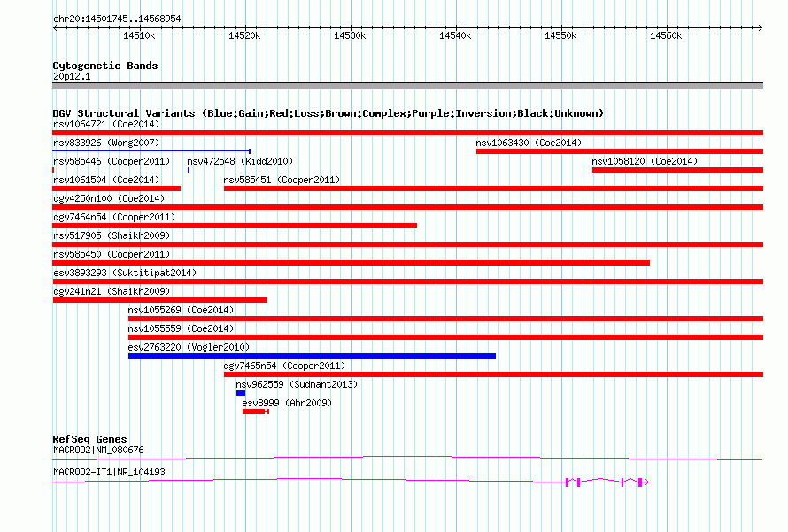
Task: Select the red nsv585450 (Cooper2011) loss bar
Action: tap(351, 263)
